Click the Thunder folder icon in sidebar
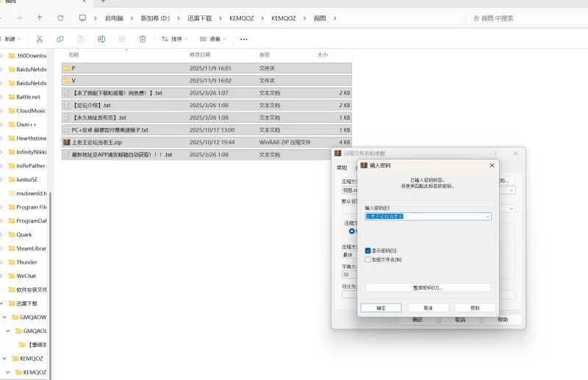The width and height of the screenshot is (588, 380). click(12, 262)
